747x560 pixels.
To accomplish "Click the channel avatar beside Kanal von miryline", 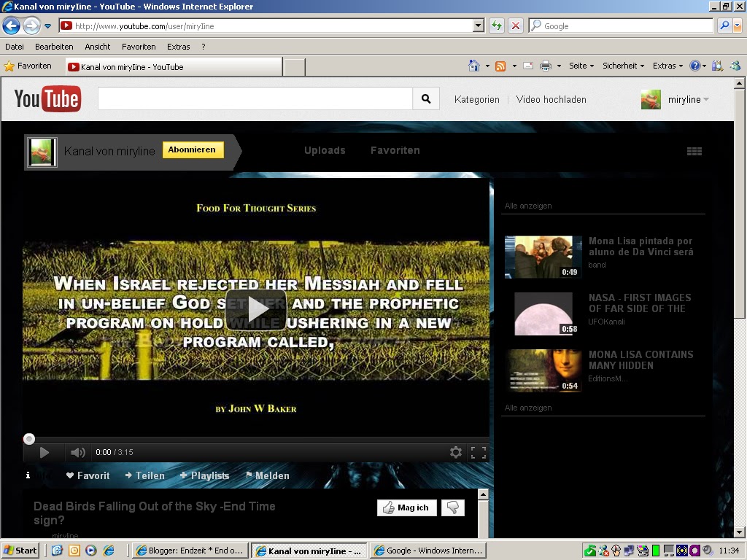I will tap(42, 152).
